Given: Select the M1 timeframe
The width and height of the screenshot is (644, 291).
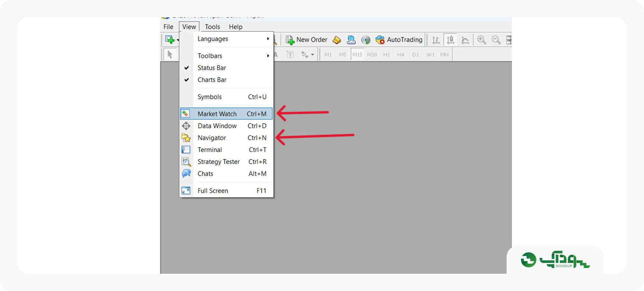Looking at the screenshot, I should pos(328,55).
